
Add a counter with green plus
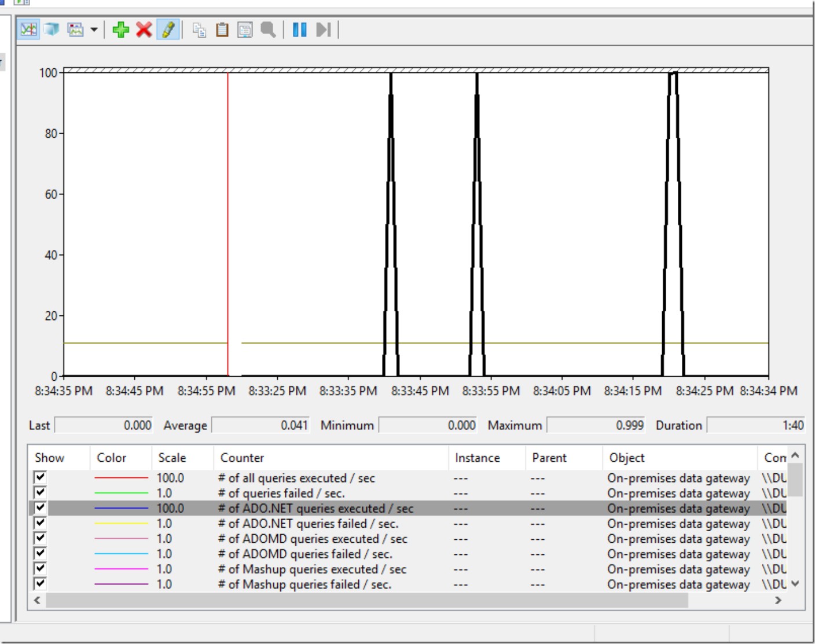click(x=120, y=30)
